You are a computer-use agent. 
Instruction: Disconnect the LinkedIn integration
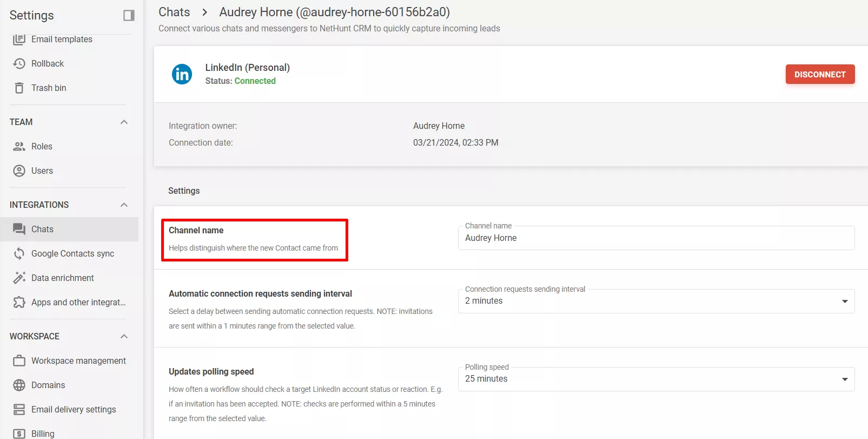pos(820,74)
